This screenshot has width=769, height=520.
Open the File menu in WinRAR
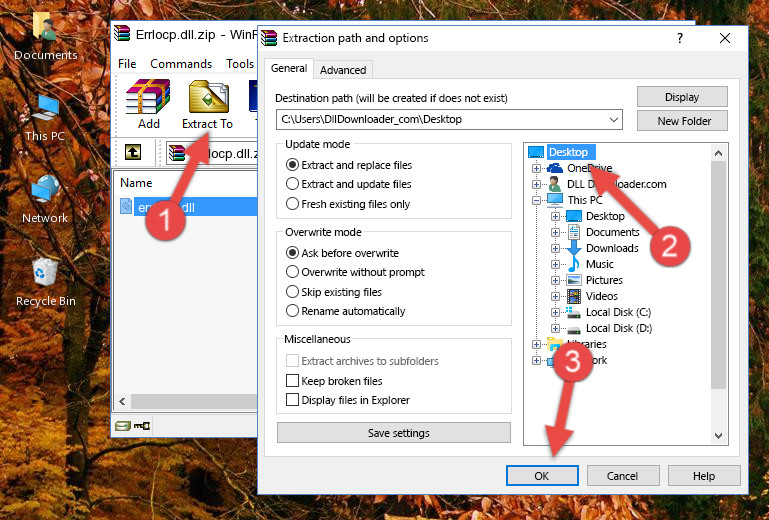tap(127, 64)
